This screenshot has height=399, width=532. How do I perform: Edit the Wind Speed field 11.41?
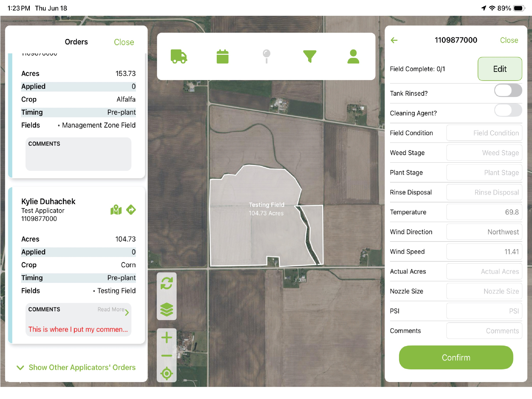coord(484,252)
